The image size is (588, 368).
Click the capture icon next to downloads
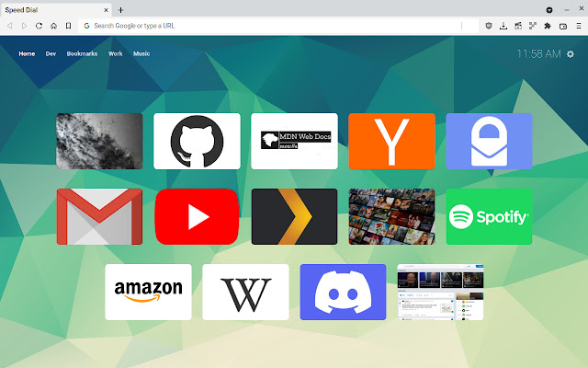pyautogui.click(x=518, y=26)
